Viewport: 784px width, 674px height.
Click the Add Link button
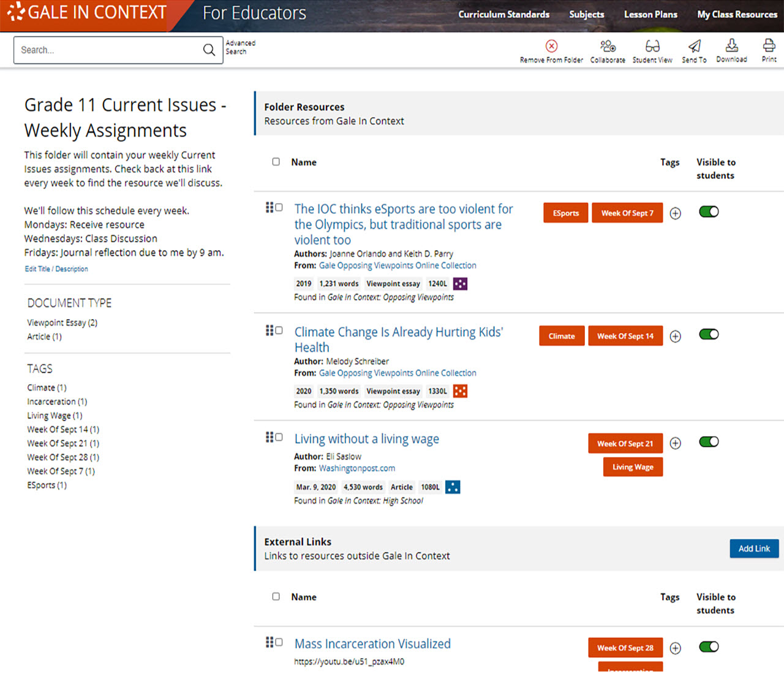pyautogui.click(x=754, y=548)
